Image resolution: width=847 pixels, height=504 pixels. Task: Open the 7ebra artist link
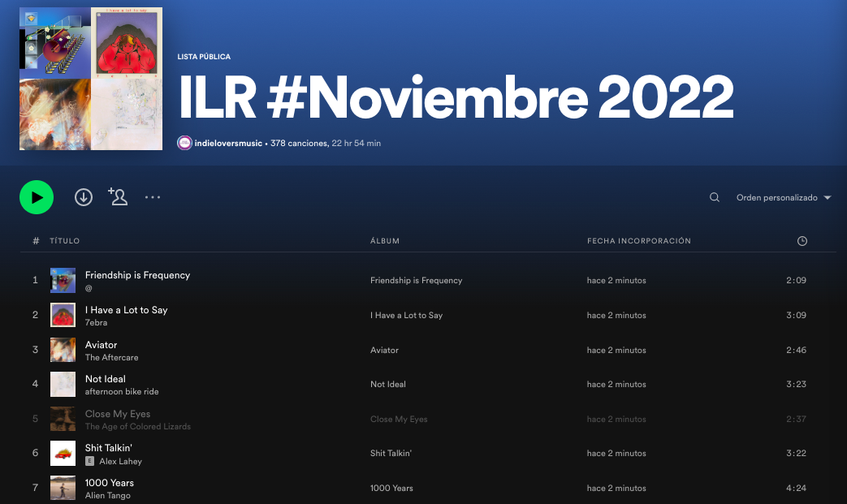(x=96, y=323)
